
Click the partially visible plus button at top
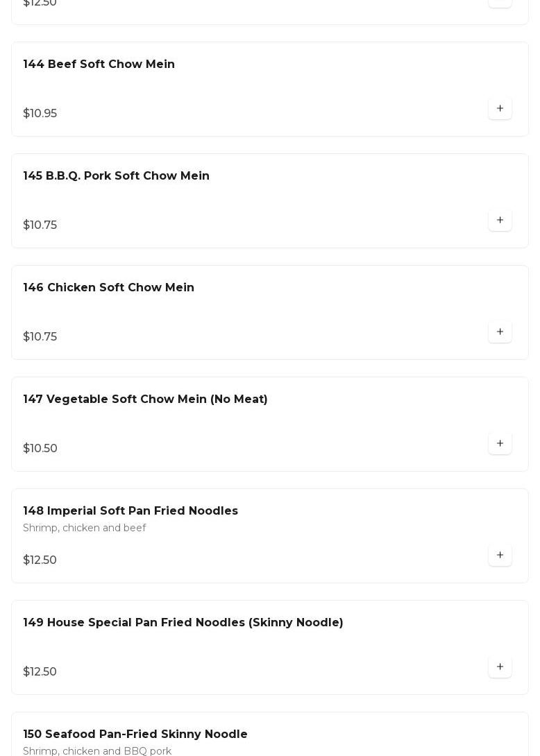click(500, 3)
